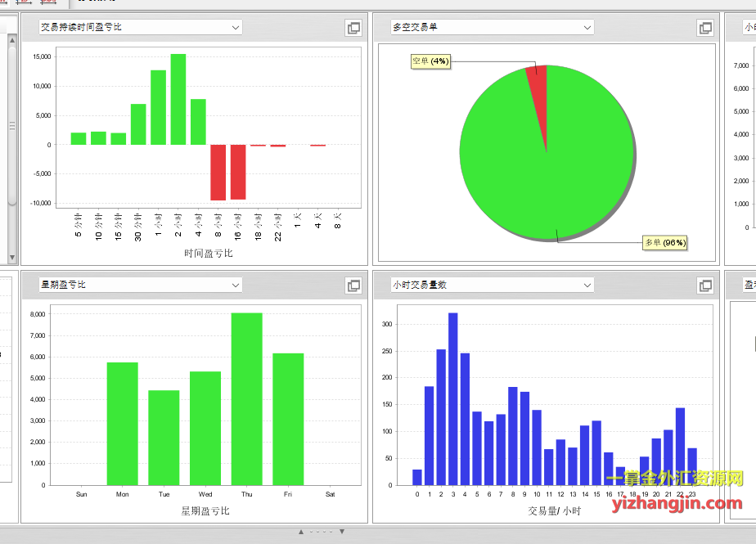Viewport: 756px width, 544px height.
Task: Click the 空单 (4%) pie label
Action: tap(430, 61)
